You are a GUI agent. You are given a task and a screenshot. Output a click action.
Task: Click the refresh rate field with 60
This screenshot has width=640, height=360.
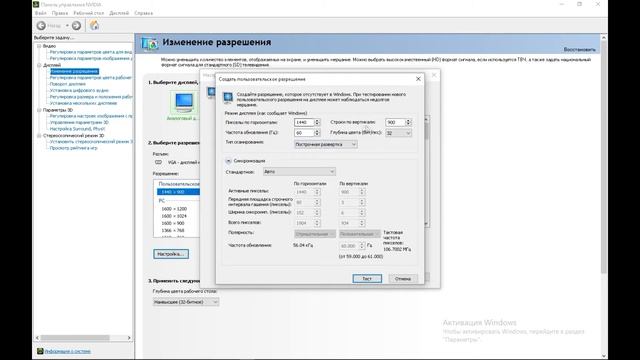304,133
